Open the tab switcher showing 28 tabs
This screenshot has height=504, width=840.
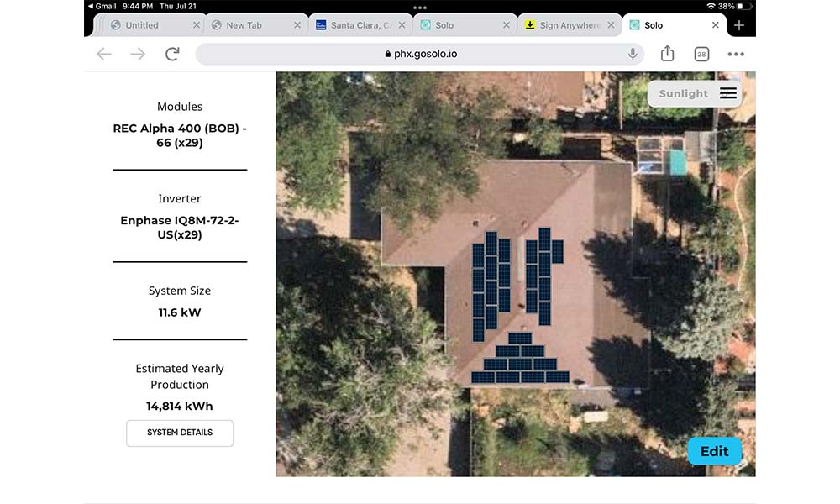[701, 54]
